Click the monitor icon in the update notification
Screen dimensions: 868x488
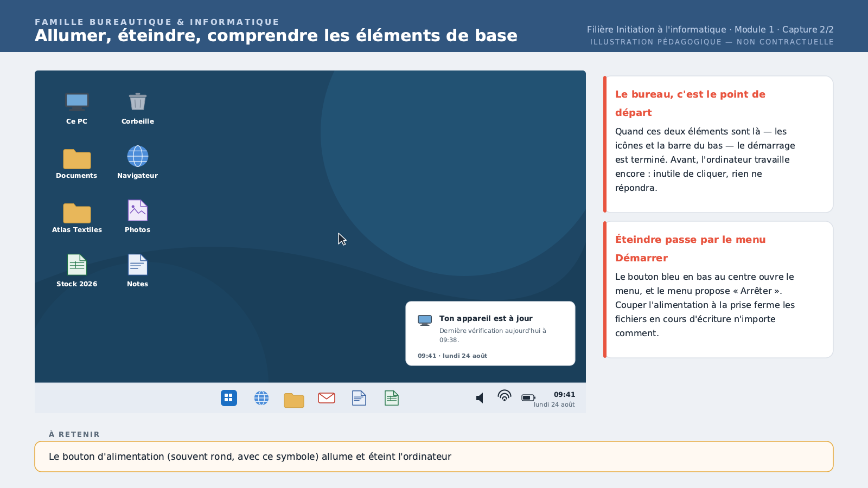(x=425, y=320)
